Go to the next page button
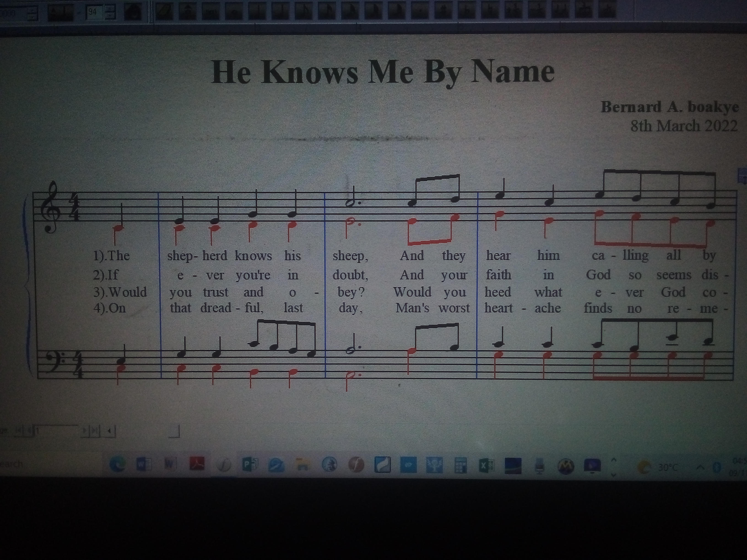747x560 pixels. pos(85,431)
